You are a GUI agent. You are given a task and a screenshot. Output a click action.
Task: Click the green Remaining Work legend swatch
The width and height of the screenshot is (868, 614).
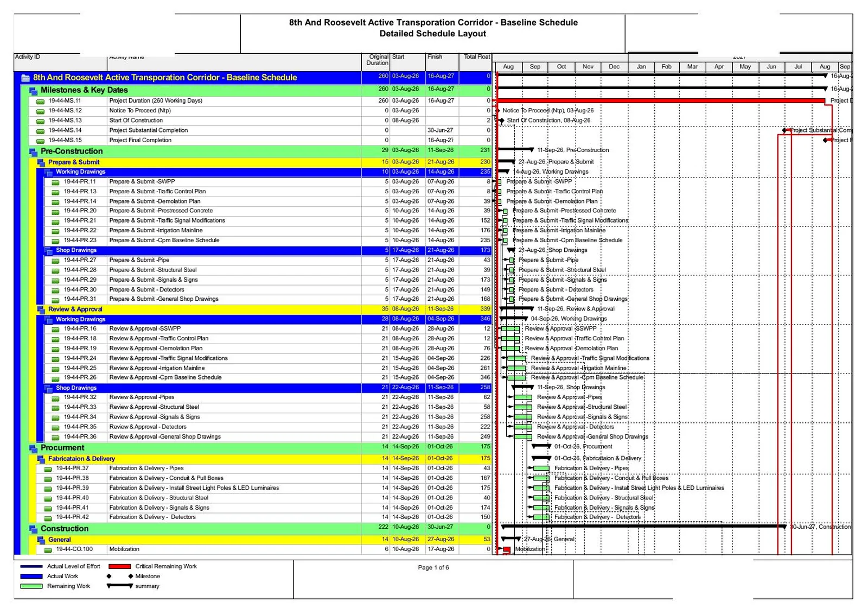pyautogui.click(x=31, y=587)
